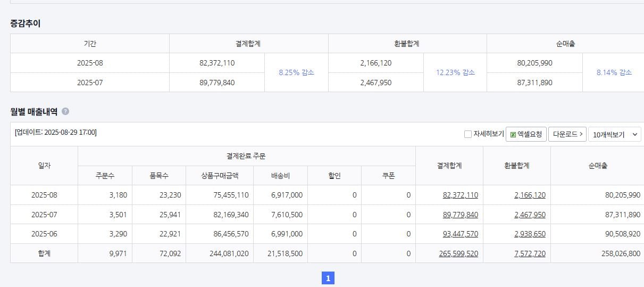The width and height of the screenshot is (644, 287).
Task: Click total item count 72,092
Action: [170, 254]
